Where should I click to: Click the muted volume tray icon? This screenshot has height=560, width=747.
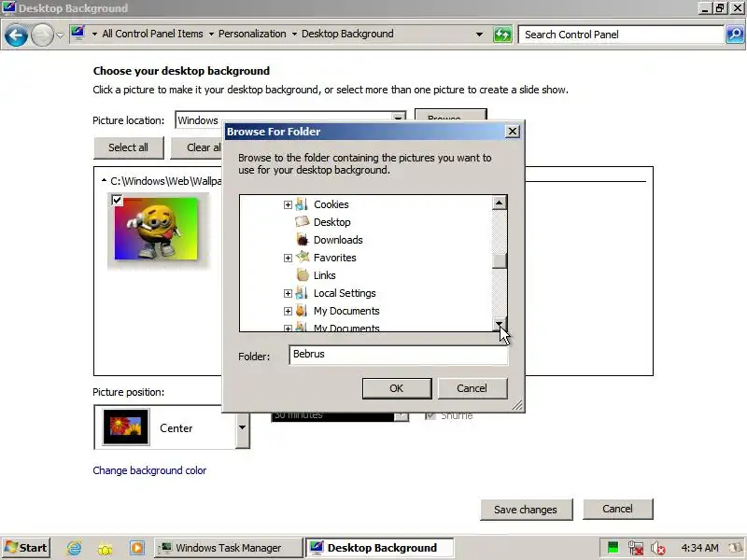click(x=658, y=549)
